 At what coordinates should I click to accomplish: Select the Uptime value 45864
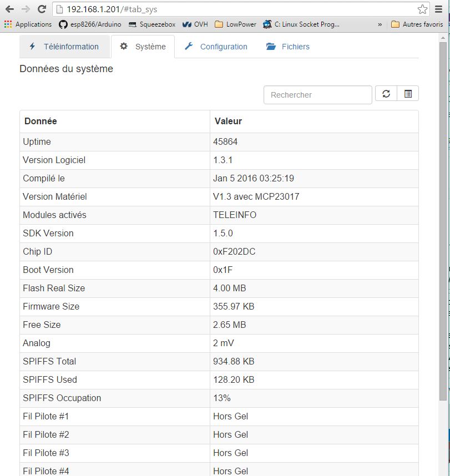tap(225, 142)
